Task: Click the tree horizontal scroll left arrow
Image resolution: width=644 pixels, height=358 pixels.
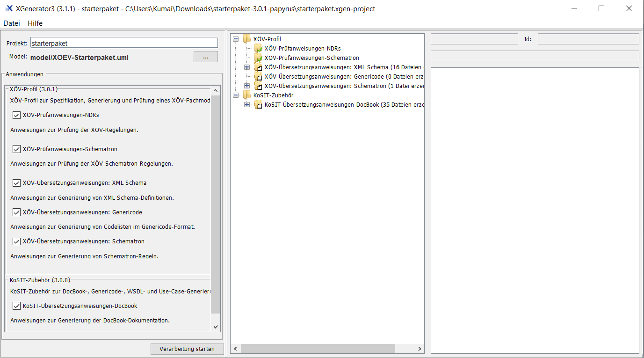Action: pos(236,349)
